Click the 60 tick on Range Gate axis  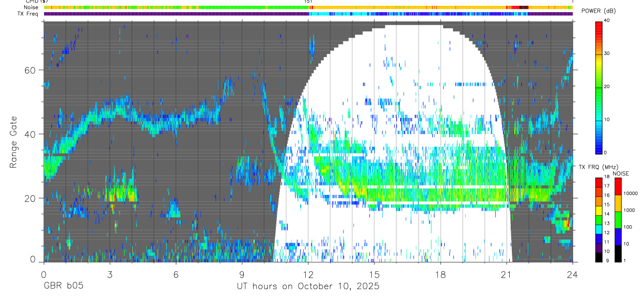coord(31,70)
